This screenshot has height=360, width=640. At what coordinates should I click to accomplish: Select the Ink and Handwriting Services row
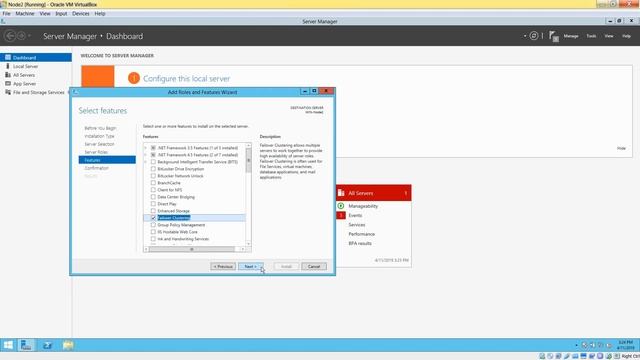[195, 239]
